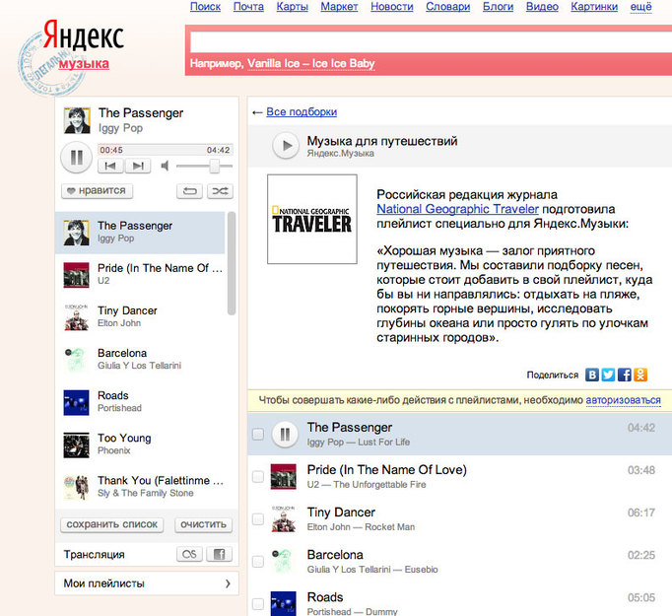The width and height of the screenshot is (672, 616).
Task: Open 'Eusebio' album link
Action: coord(421,570)
